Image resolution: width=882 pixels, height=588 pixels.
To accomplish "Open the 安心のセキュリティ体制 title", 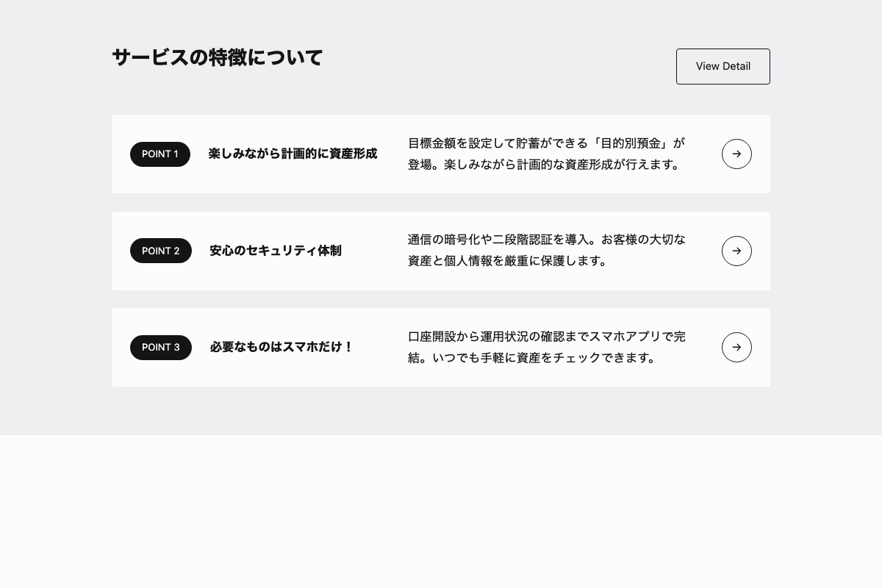I will (x=276, y=251).
